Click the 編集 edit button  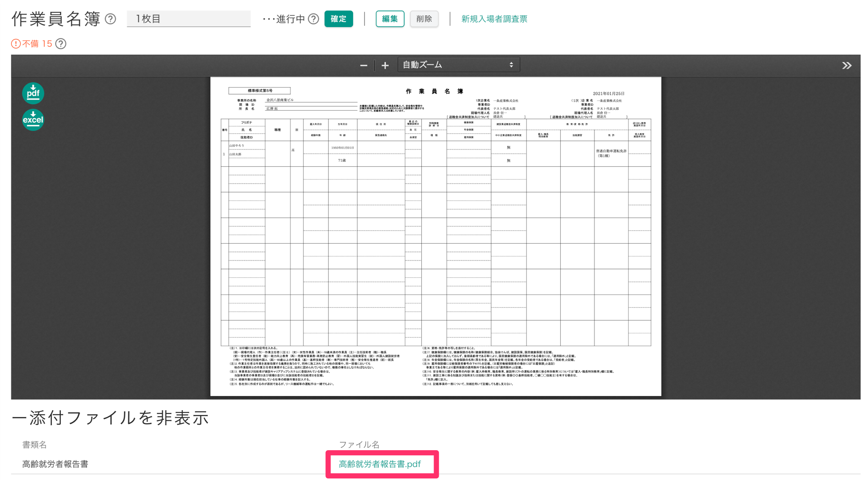point(390,19)
